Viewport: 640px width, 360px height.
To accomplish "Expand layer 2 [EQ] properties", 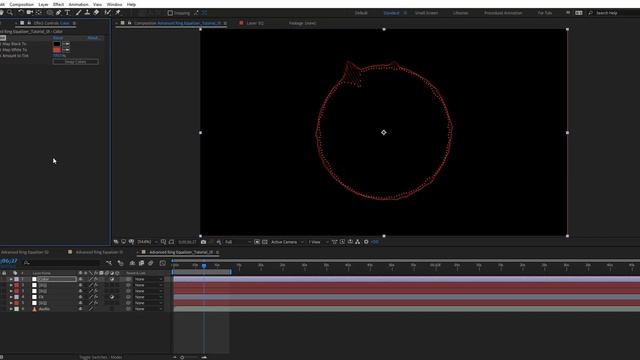I will pyautogui.click(x=11, y=285).
